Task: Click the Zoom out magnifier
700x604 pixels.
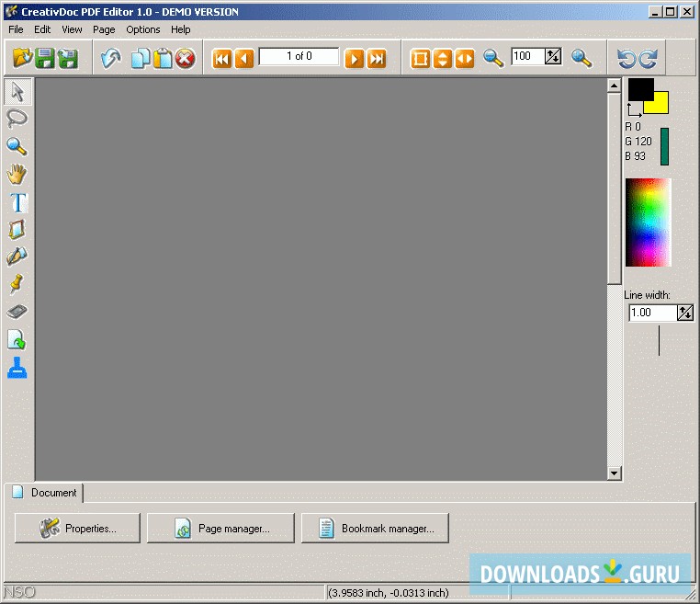Action: click(x=493, y=58)
